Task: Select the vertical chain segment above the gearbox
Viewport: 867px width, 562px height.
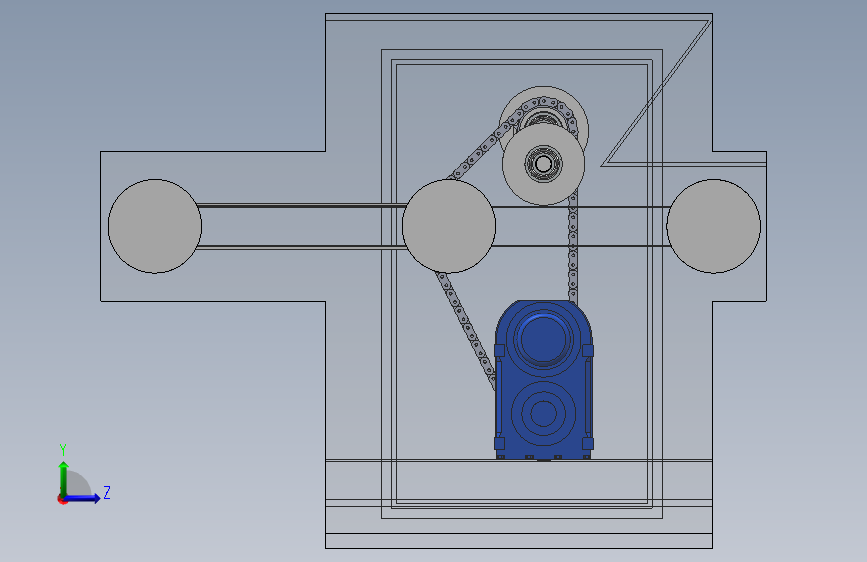Action: pos(573,247)
